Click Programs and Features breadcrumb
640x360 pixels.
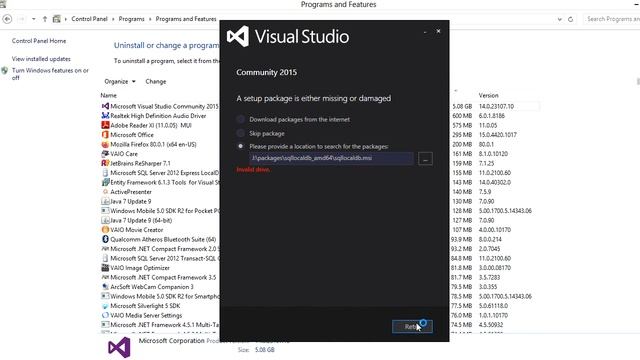pos(186,19)
